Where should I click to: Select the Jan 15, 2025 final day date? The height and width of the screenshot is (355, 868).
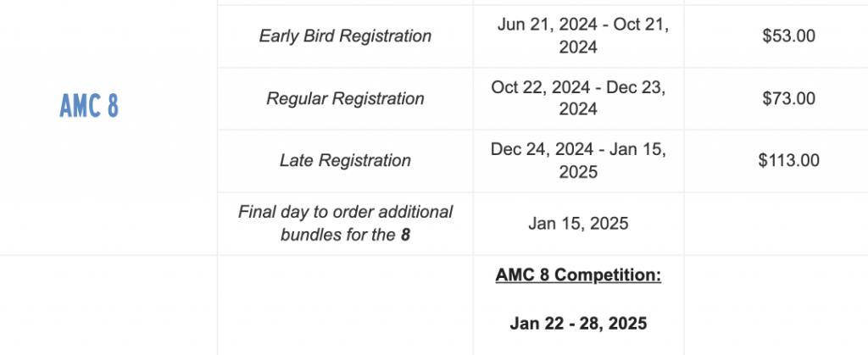click(578, 224)
